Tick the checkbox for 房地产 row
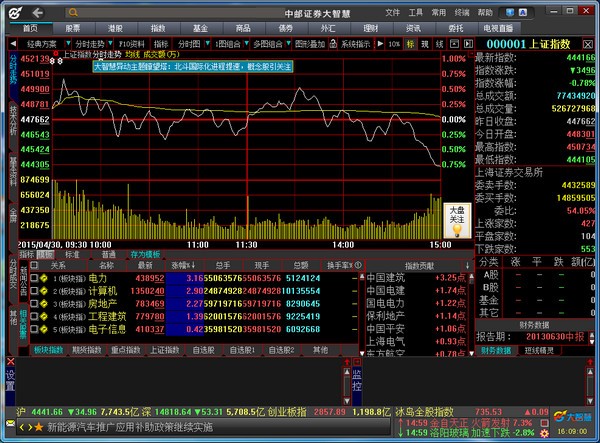This screenshot has width=600, height=443. tap(34, 303)
